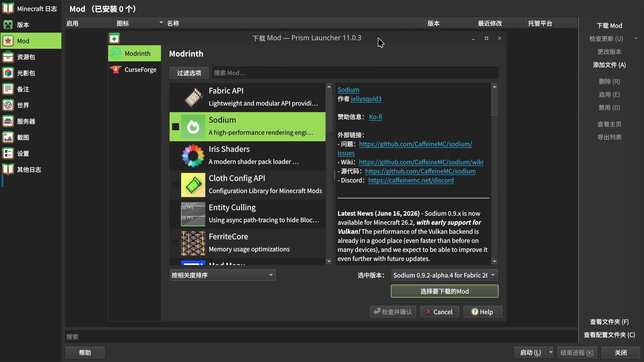Toggle the Sodium checkbox
The image size is (644, 362).
coord(176,127)
